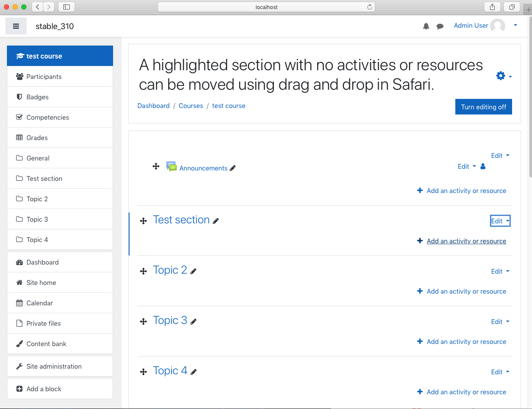Rename Topic 4 using pencil icon
532x409 pixels.
[x=194, y=372]
